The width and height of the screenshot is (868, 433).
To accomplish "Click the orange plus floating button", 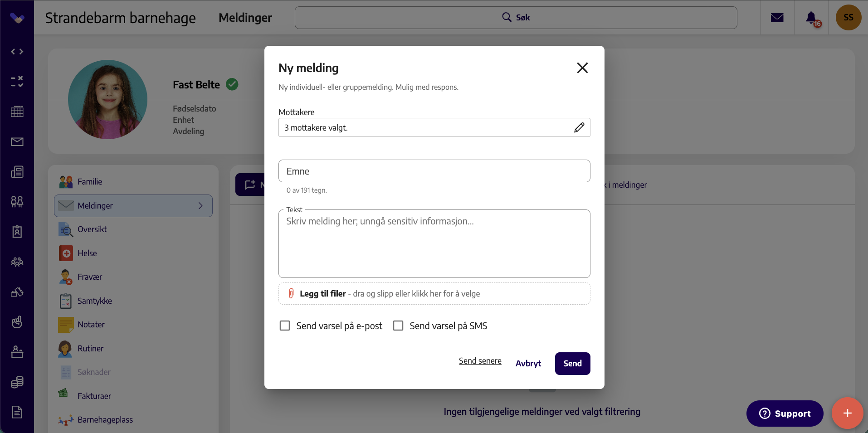I will tap(847, 413).
